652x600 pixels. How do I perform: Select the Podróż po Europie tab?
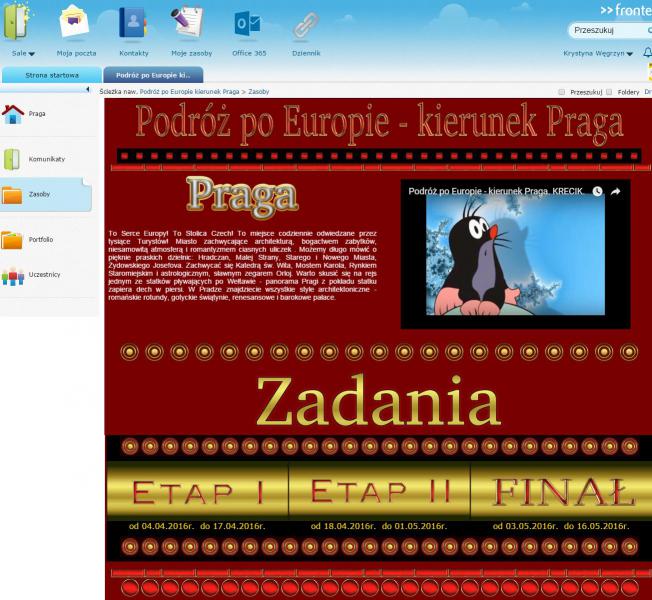[153, 75]
